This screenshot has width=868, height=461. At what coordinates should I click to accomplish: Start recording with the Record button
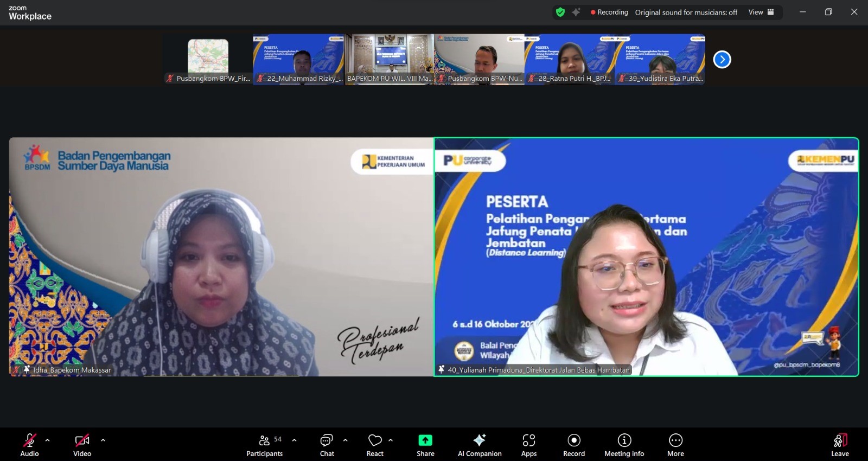pyautogui.click(x=573, y=445)
